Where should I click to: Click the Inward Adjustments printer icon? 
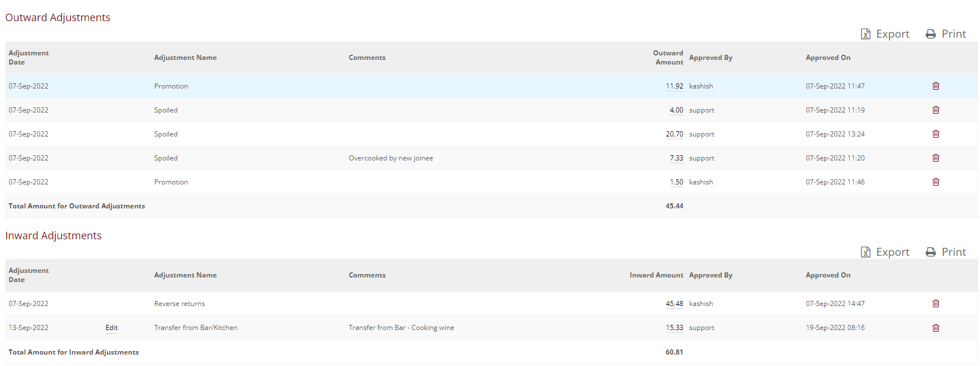(931, 252)
